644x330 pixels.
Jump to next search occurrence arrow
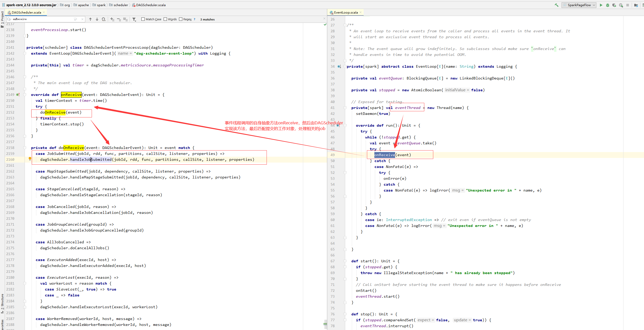coord(97,19)
